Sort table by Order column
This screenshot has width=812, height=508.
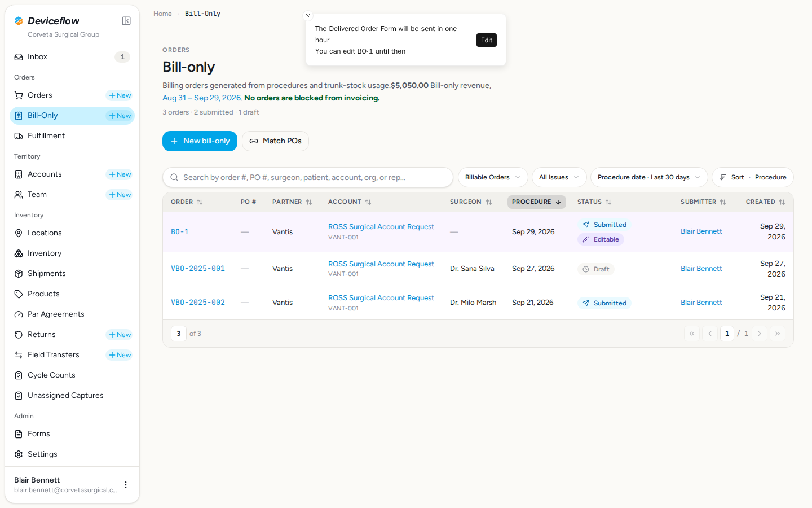[x=187, y=202]
